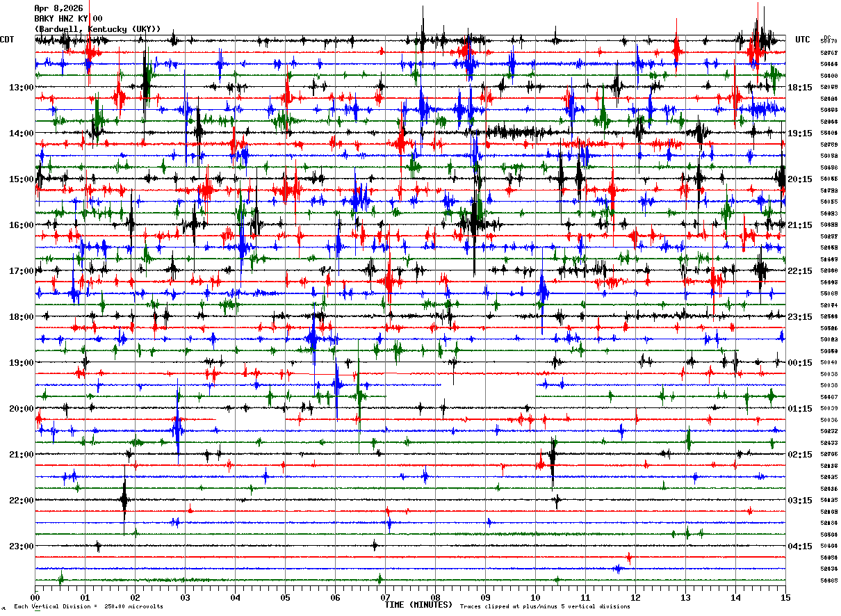This screenshot has height=616, width=841.
Task: Click the '19:15' UTC time label
Action: [800, 133]
